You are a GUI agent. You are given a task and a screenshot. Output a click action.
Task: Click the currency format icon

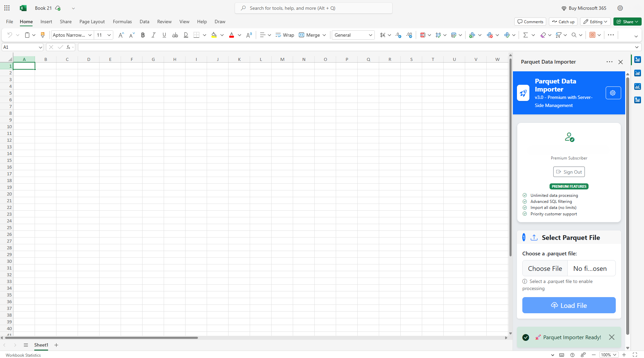click(x=383, y=35)
